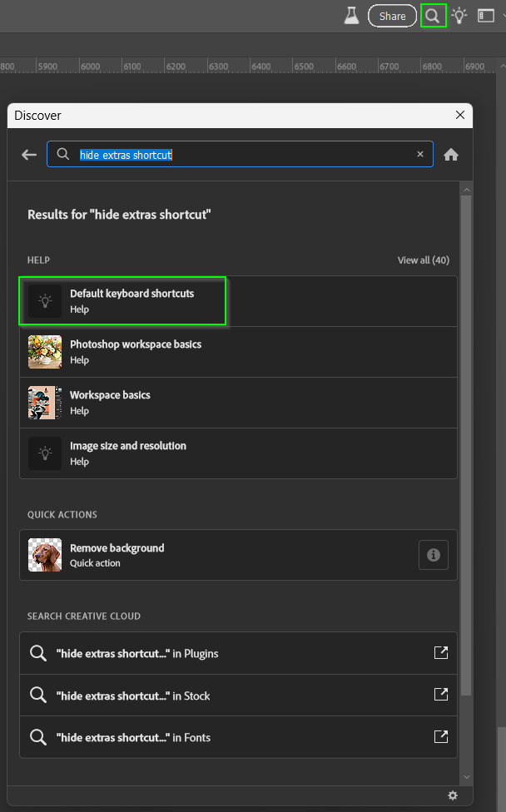Open the search magnifier in top bar
This screenshot has width=506, height=812.
(x=433, y=16)
